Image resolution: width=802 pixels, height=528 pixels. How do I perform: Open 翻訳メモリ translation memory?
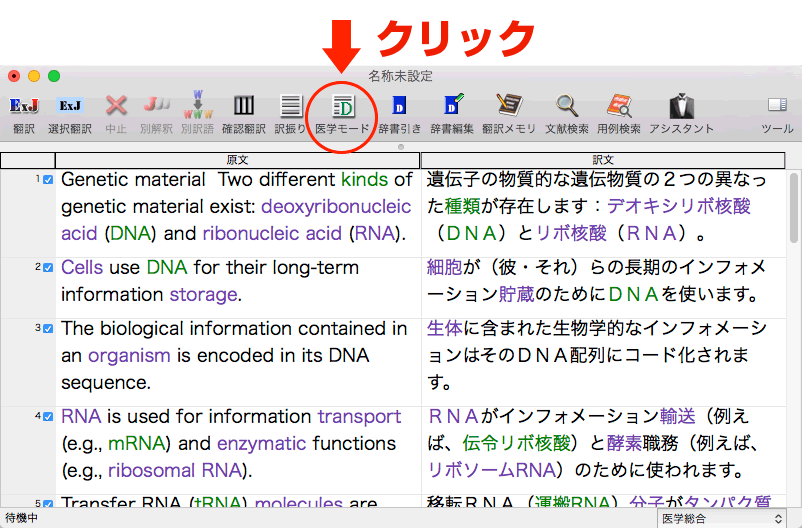[x=509, y=105]
